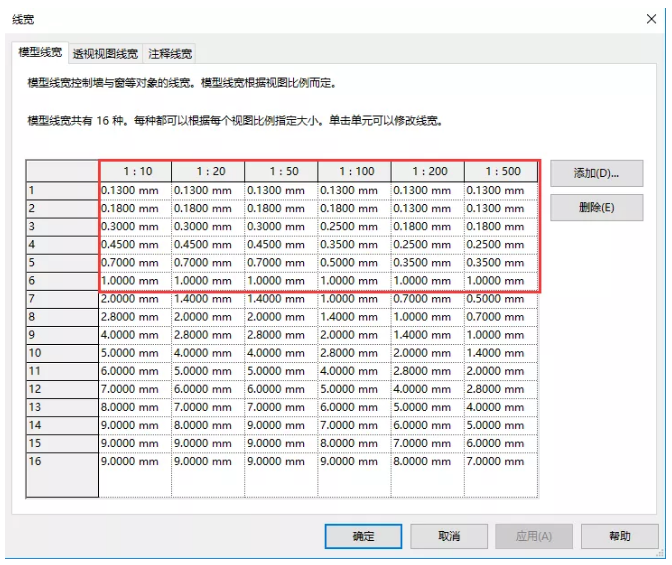Select row header 15
672x565 pixels.
coord(62,443)
